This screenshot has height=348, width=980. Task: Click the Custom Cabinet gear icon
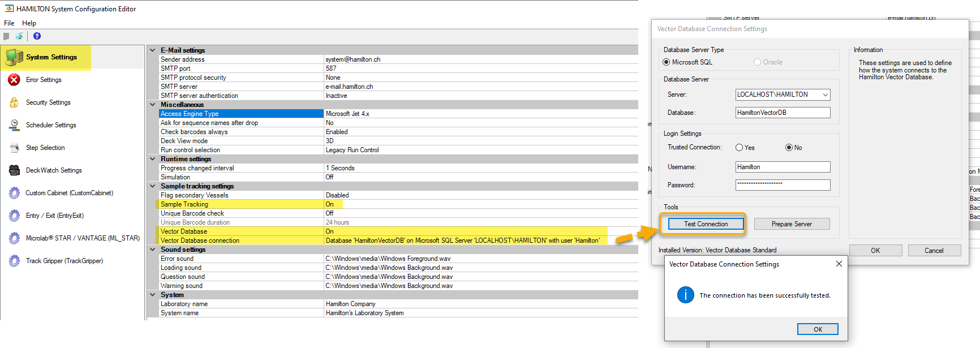click(x=14, y=193)
